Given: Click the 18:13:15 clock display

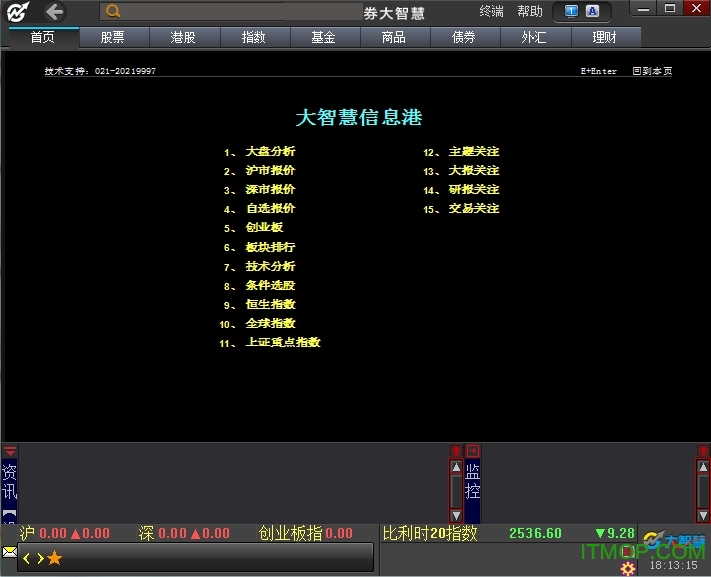Looking at the screenshot, I should [673, 565].
